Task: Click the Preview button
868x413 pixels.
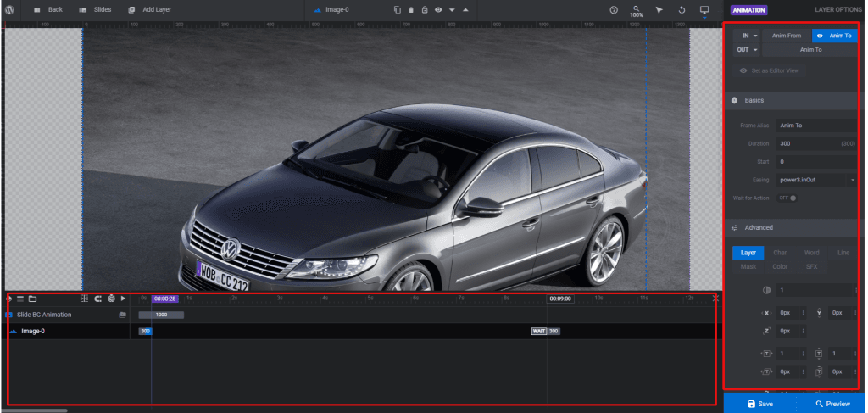Action: pos(832,404)
